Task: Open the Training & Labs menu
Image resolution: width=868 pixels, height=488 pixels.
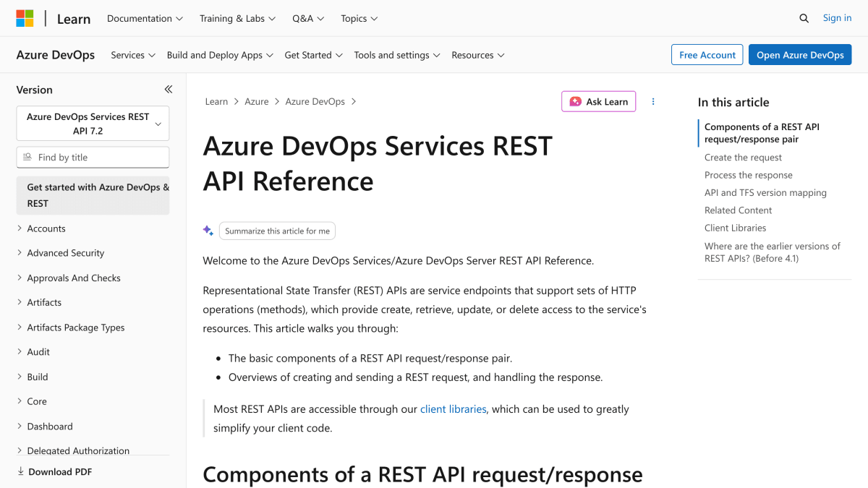Action: tap(237, 19)
